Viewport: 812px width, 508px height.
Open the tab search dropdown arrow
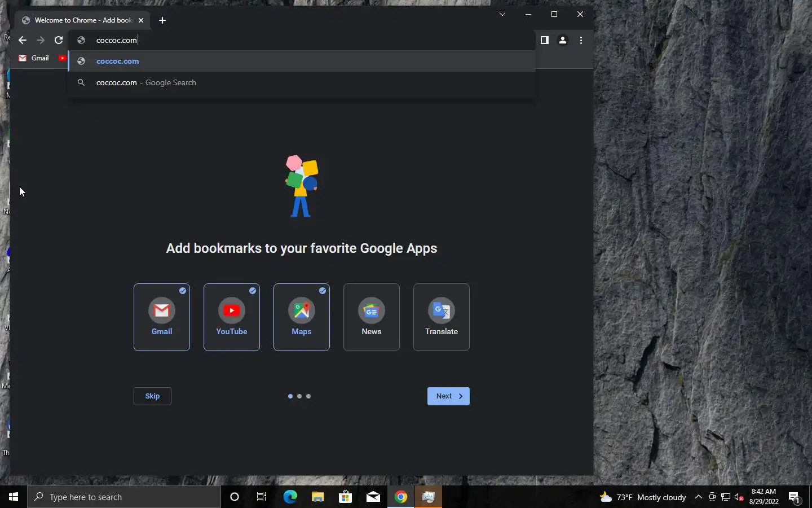click(502, 14)
